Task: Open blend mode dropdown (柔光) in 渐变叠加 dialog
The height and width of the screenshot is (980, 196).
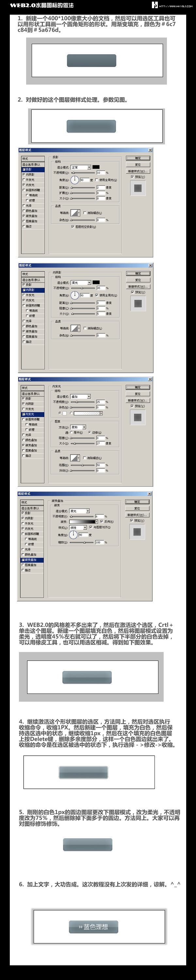Action: [79, 511]
